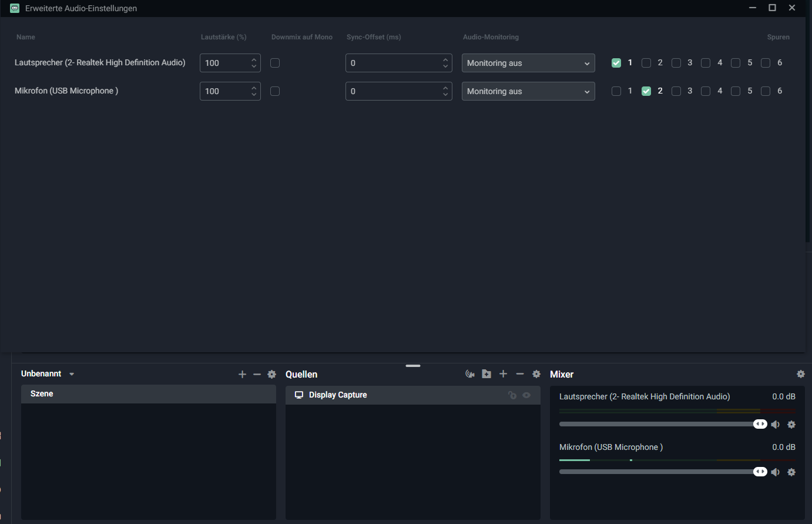This screenshot has width=812, height=524.
Task: Enable track 6 for Lautsprecher
Action: 766,63
